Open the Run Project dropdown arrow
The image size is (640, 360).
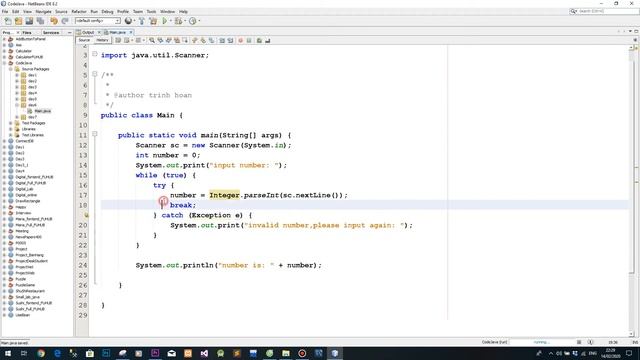pyautogui.click(x=170, y=21)
